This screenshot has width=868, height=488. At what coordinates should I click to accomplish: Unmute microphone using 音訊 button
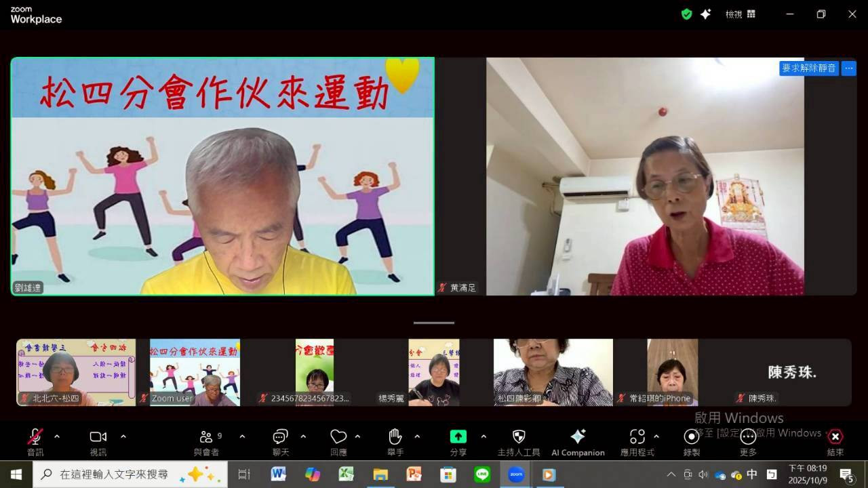(x=35, y=437)
